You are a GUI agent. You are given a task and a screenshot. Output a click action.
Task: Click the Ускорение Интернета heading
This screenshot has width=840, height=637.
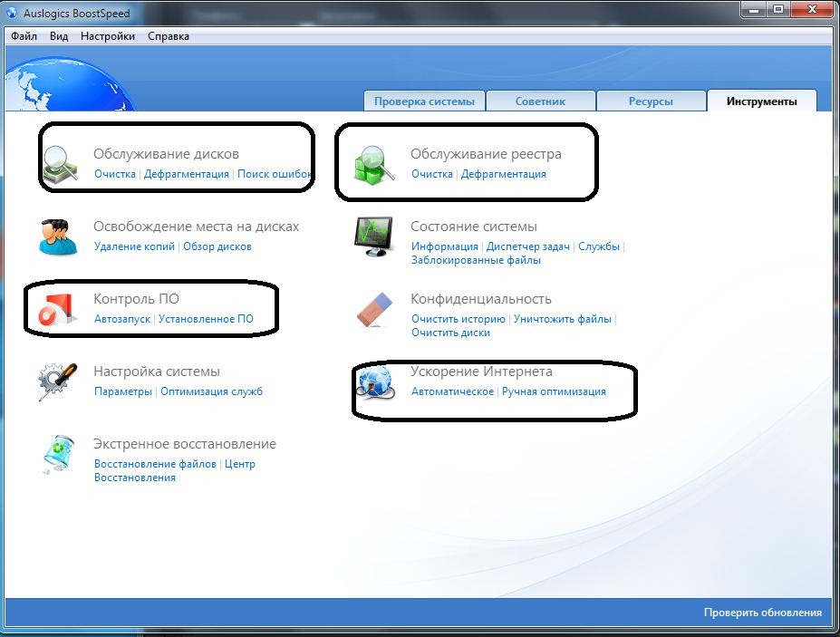481,372
